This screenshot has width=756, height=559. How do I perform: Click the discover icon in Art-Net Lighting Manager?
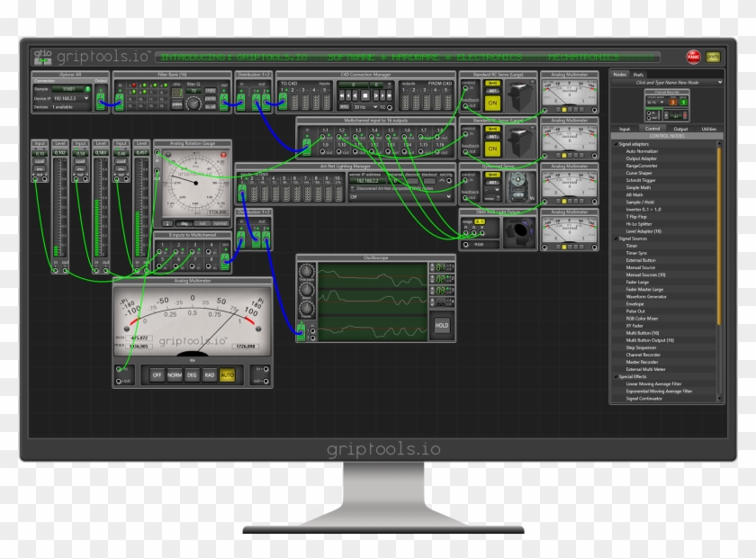tap(412, 181)
